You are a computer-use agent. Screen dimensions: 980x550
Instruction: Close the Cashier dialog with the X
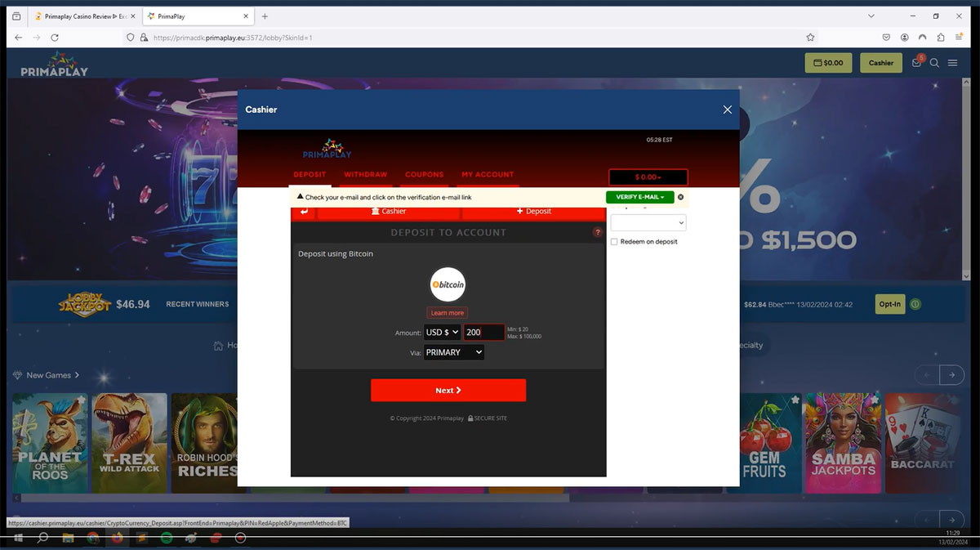727,110
